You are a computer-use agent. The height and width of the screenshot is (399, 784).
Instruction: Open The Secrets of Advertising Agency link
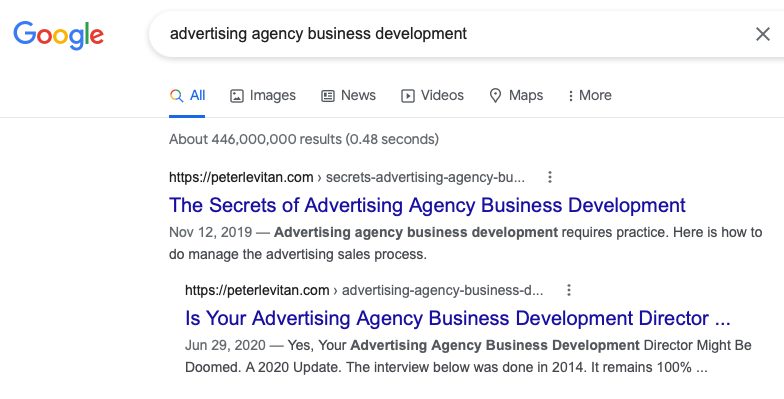pos(427,206)
